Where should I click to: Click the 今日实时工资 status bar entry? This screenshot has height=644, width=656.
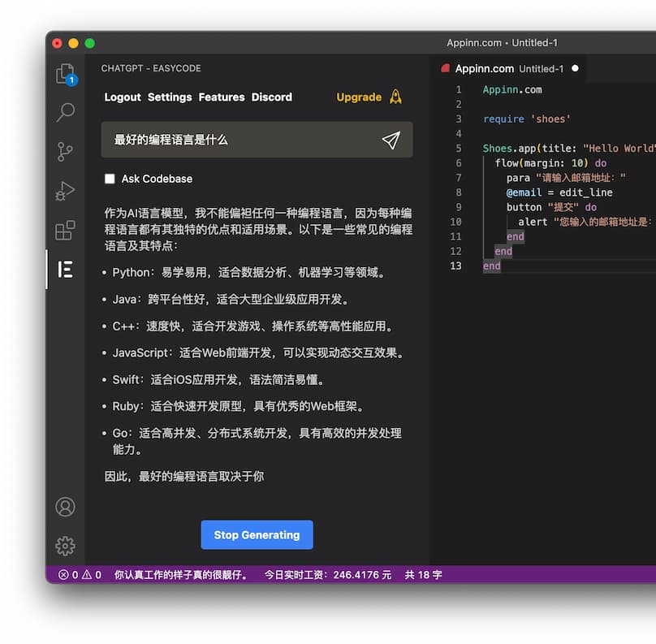click(x=327, y=574)
